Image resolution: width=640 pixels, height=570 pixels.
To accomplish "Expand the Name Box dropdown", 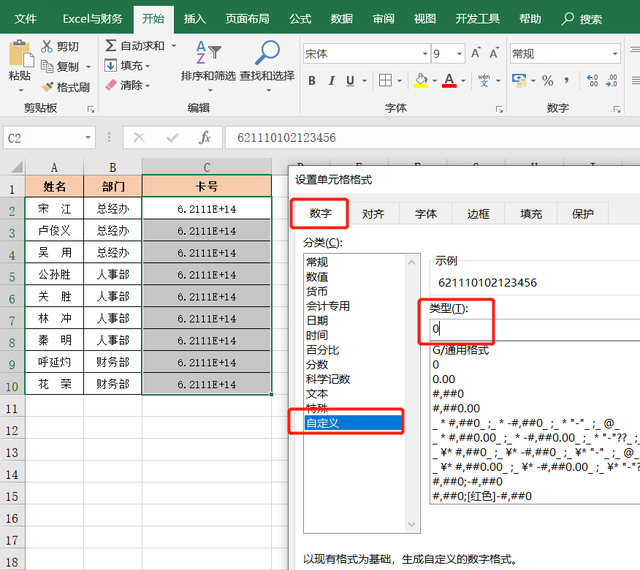I will pyautogui.click(x=88, y=138).
